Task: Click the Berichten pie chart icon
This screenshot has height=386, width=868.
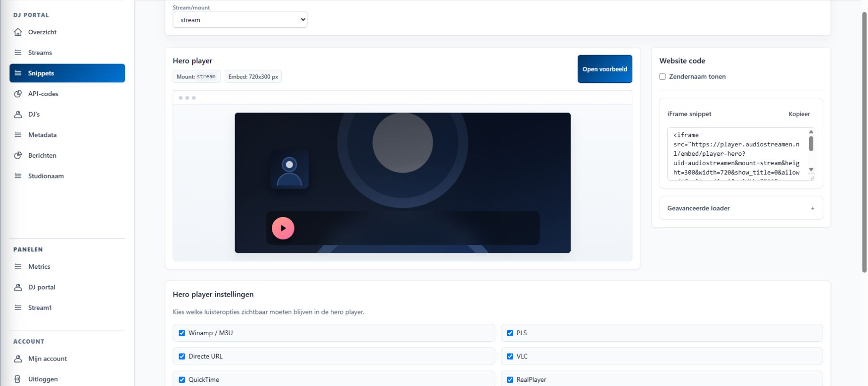Action: pyautogui.click(x=18, y=155)
